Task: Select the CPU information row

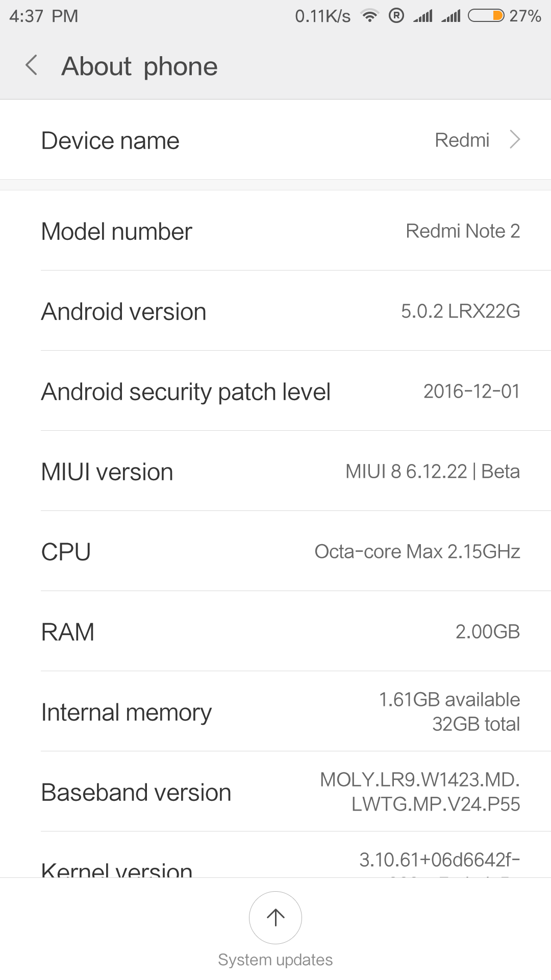Action: coord(275,552)
